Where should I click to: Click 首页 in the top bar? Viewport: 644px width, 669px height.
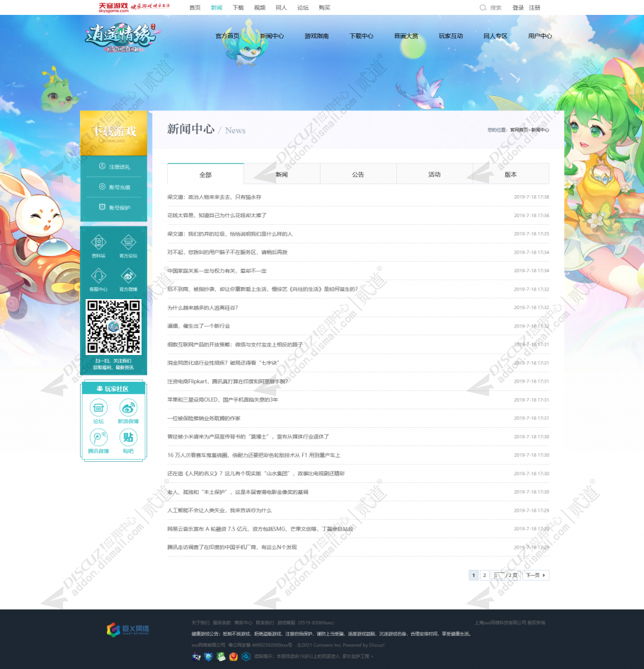[x=195, y=8]
